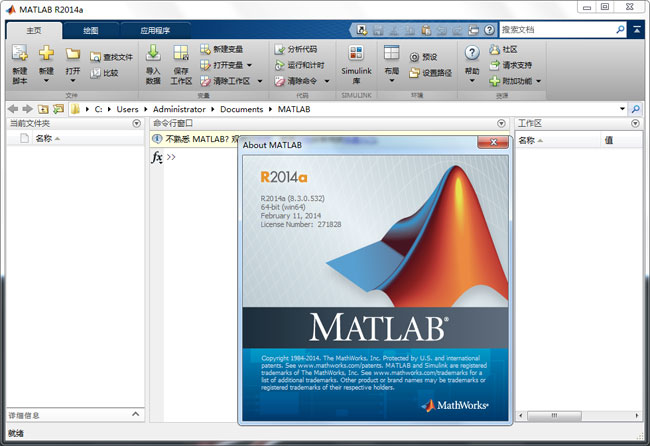Click the Help (帮助) question mark icon
Image resolution: width=650 pixels, height=446 pixels.
coord(472,53)
